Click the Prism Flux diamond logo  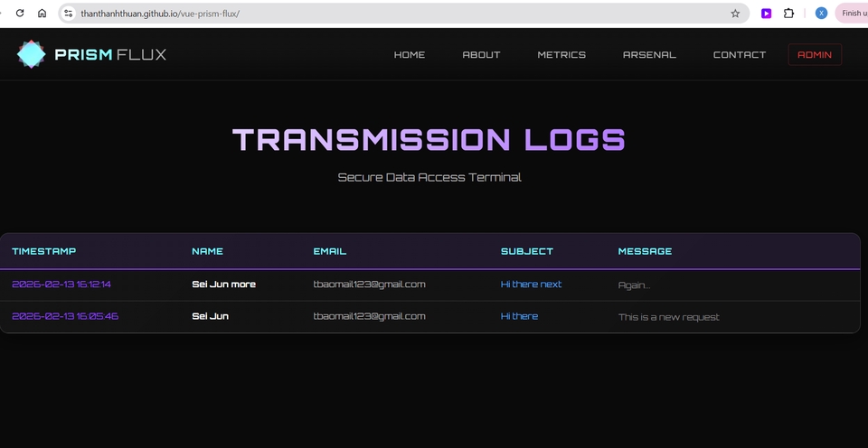pos(32,54)
